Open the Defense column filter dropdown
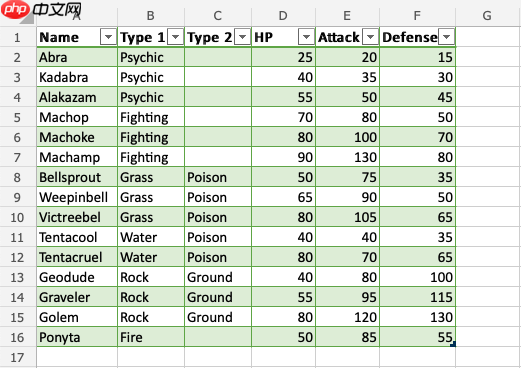This screenshot has height=368, width=521. click(x=446, y=37)
